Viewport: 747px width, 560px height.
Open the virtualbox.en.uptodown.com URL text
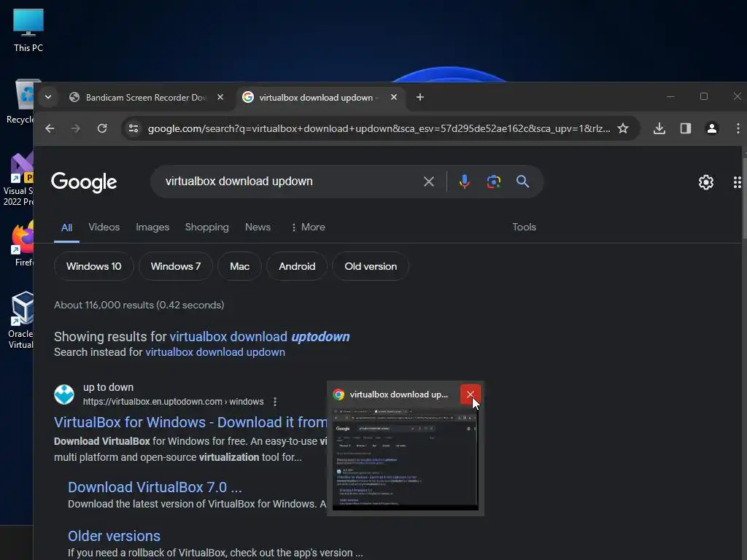click(174, 402)
